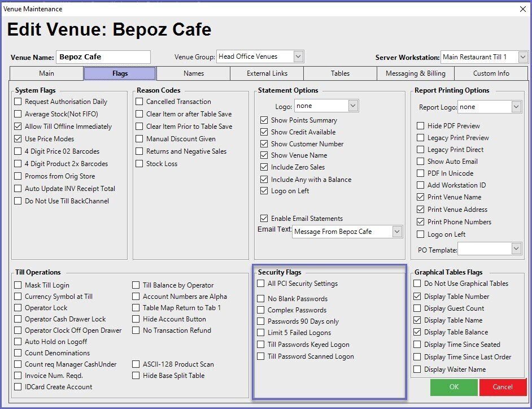Uncheck Allow Till Offline Immediately
Screen dimensions: 532x409
[x=19, y=127]
